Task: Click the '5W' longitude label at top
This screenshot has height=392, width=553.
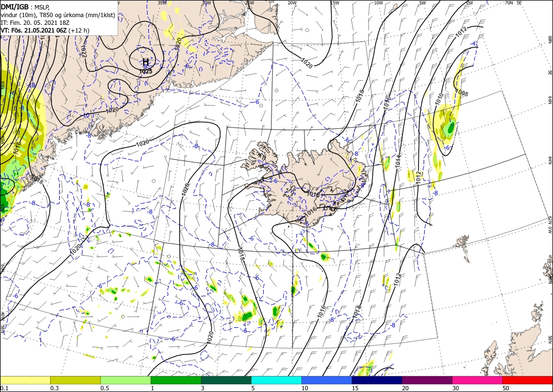Action: coord(422,3)
